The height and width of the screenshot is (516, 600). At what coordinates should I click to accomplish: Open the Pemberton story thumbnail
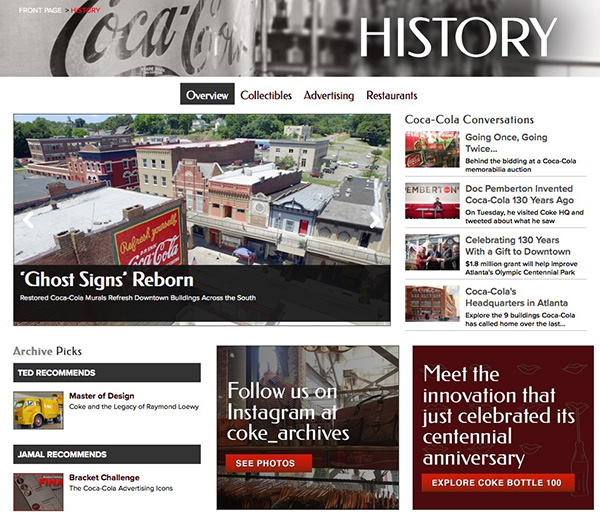(x=432, y=201)
